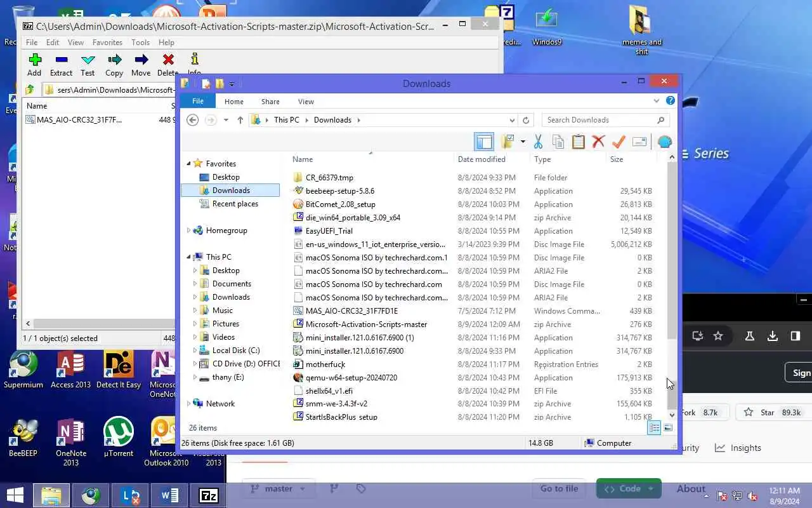
Task: Open File Explorer from the taskbar
Action: pyautogui.click(x=51, y=495)
